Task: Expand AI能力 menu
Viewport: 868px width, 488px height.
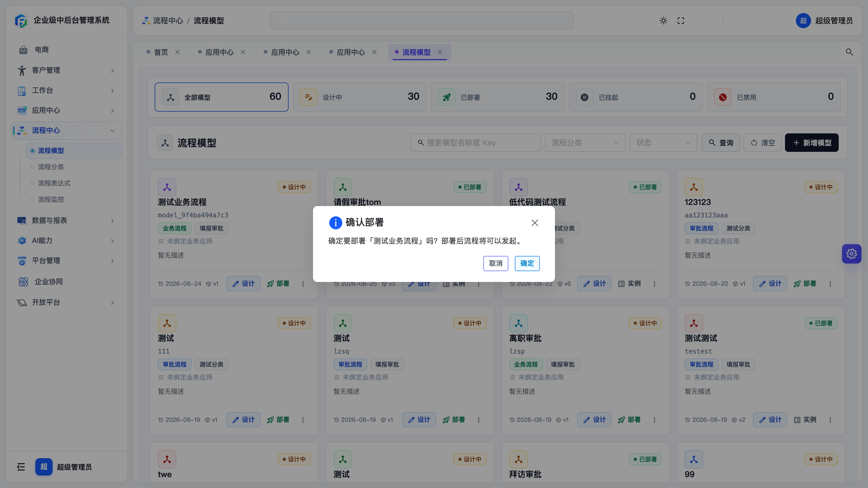Action: (66, 240)
